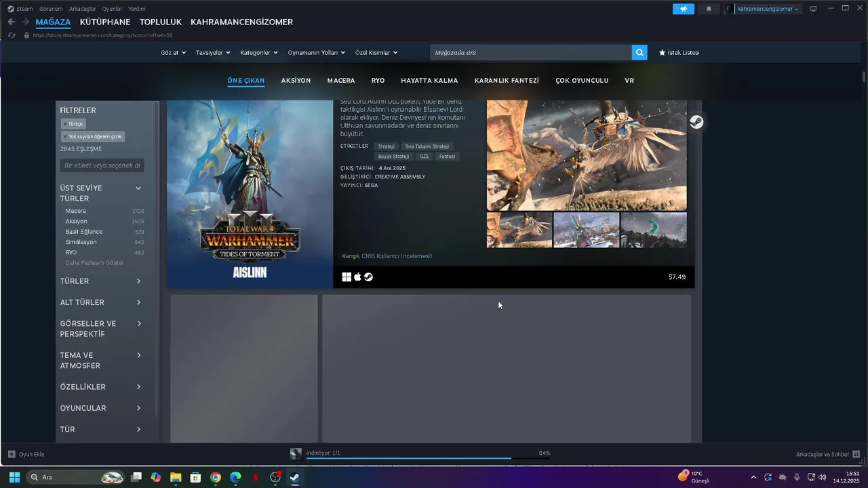Open File Explorer from the taskbar
The width and height of the screenshot is (868, 488).
[x=176, y=477]
